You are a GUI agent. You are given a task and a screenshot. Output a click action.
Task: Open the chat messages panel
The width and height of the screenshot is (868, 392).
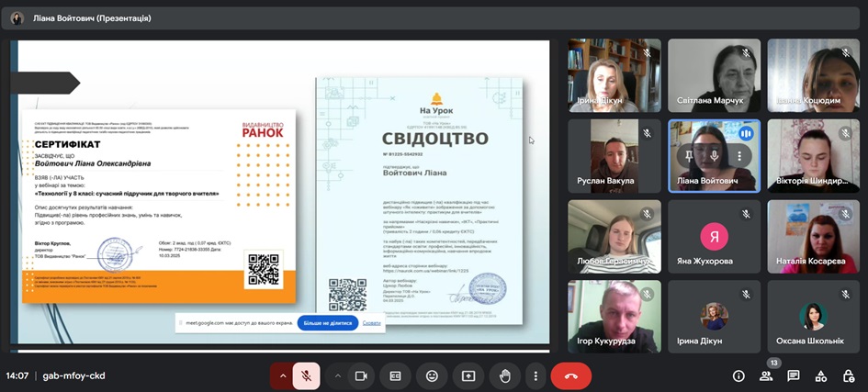coord(794,376)
